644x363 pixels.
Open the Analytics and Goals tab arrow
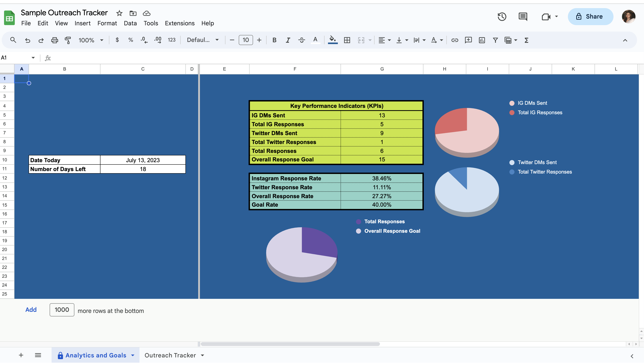click(133, 355)
